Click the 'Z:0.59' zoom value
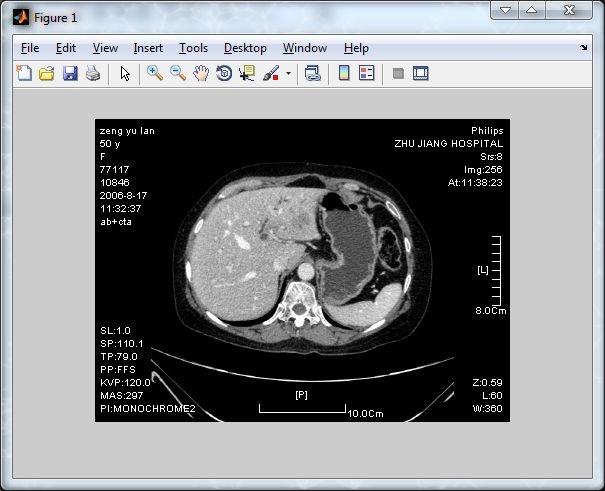The width and height of the screenshot is (605, 491). pos(487,383)
